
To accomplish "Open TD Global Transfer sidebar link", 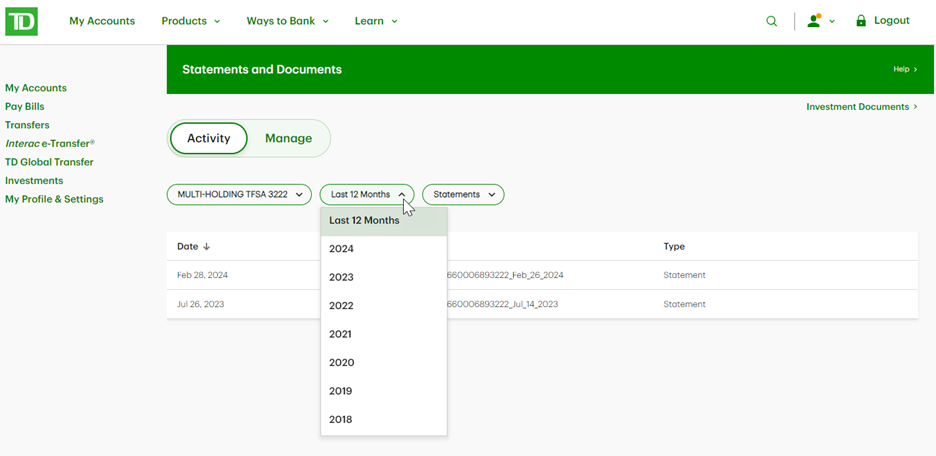I will [x=49, y=162].
